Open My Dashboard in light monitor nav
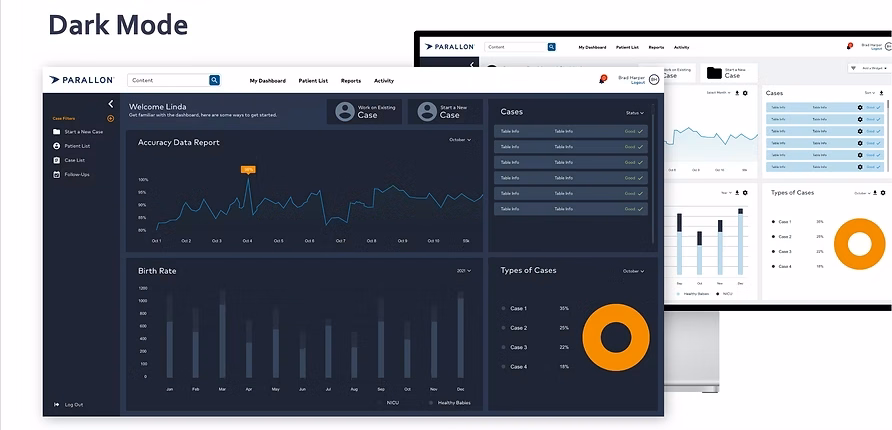Viewport: 892px width, 430px height. (592, 47)
